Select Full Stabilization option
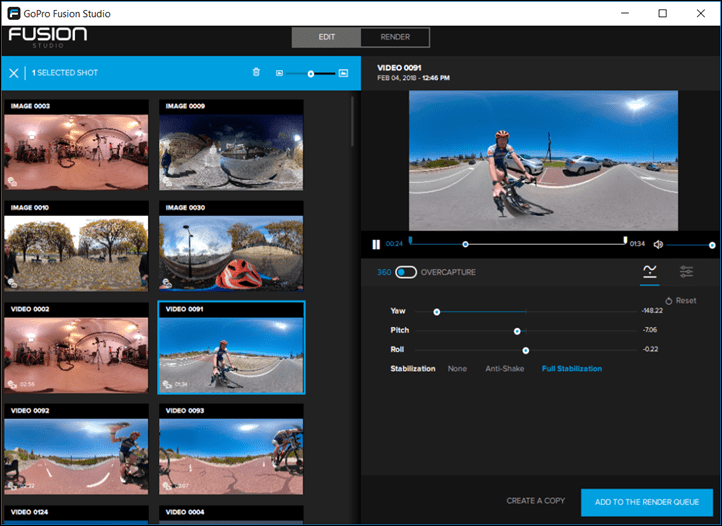 click(572, 368)
